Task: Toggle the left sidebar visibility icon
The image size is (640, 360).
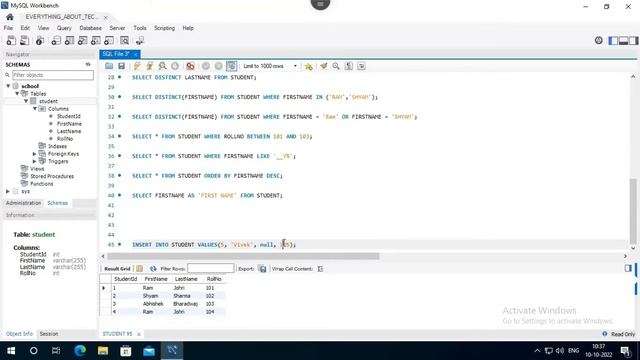Action: click(x=613, y=40)
